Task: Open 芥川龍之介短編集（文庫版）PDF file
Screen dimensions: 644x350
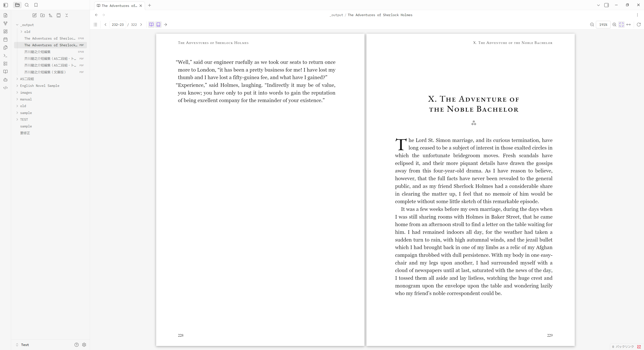Action: click(50, 72)
